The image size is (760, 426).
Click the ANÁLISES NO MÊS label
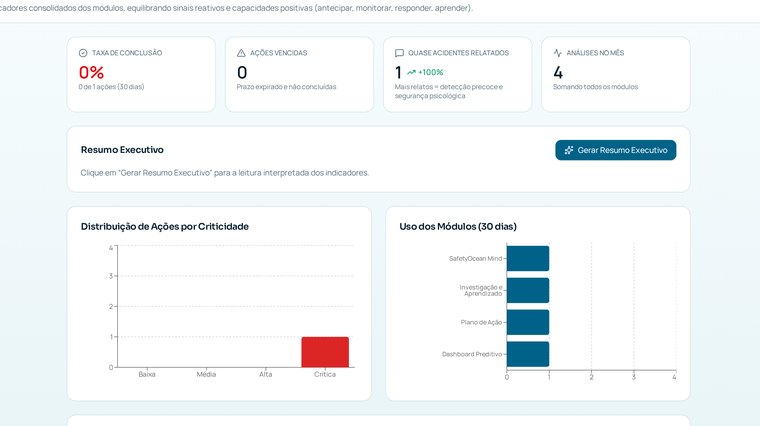point(595,53)
